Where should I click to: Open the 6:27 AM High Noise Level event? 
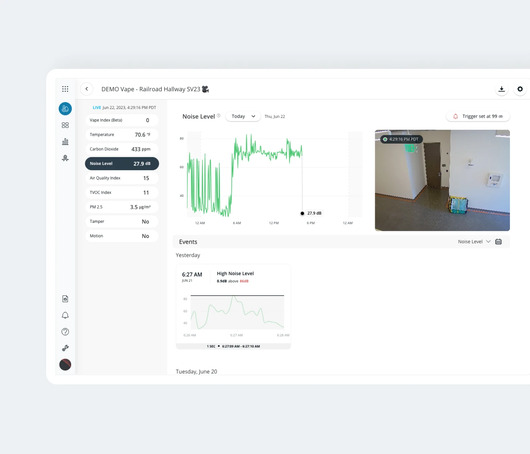[233, 307]
